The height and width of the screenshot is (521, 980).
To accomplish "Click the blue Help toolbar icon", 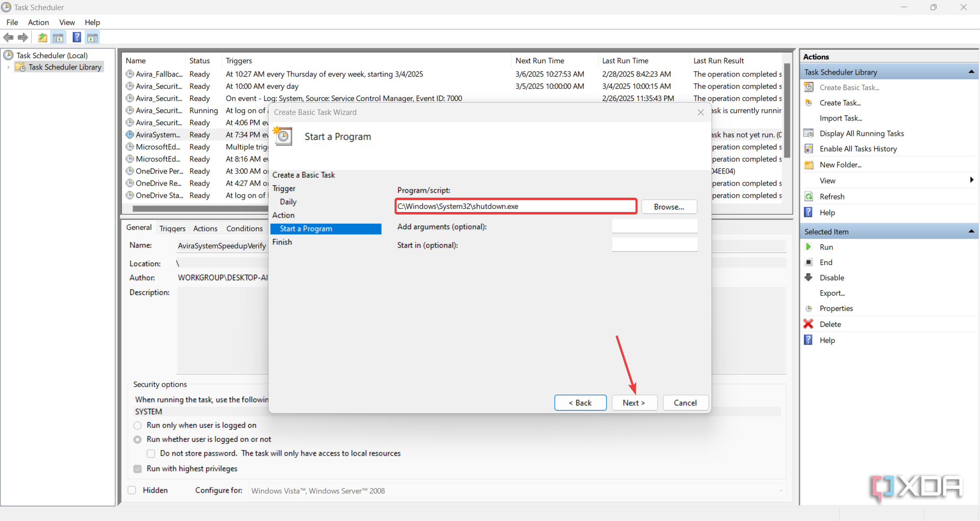I will [77, 37].
